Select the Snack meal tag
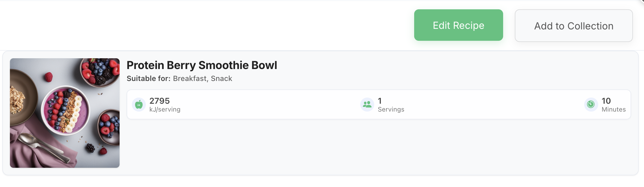644x187 pixels. point(221,79)
